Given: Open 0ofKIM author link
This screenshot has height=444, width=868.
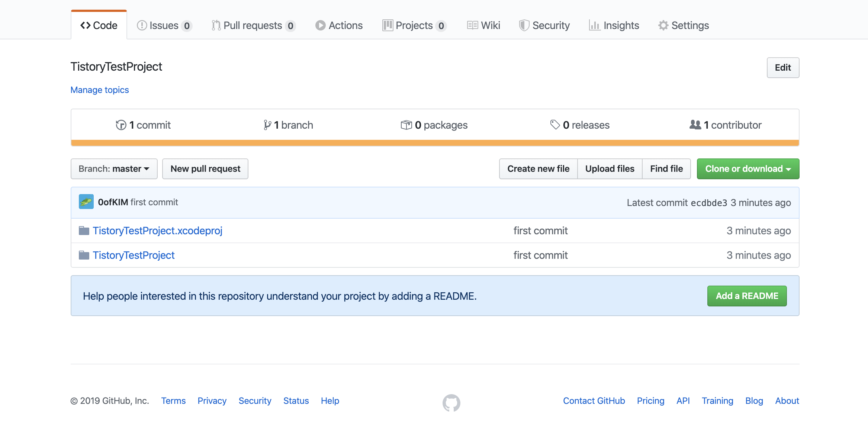Looking at the screenshot, I should tap(113, 202).
